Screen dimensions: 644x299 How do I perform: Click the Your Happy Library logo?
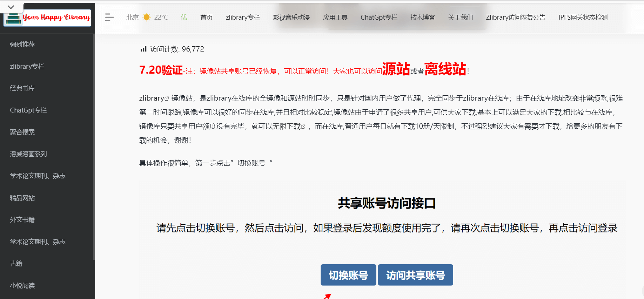point(47,18)
